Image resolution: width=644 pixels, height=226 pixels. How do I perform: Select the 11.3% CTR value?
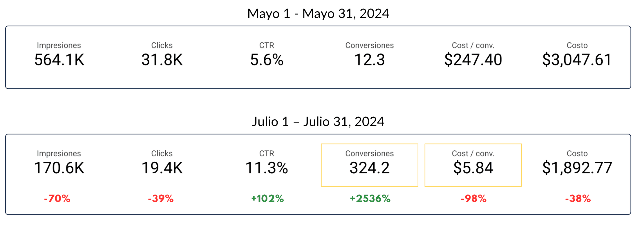267,168
